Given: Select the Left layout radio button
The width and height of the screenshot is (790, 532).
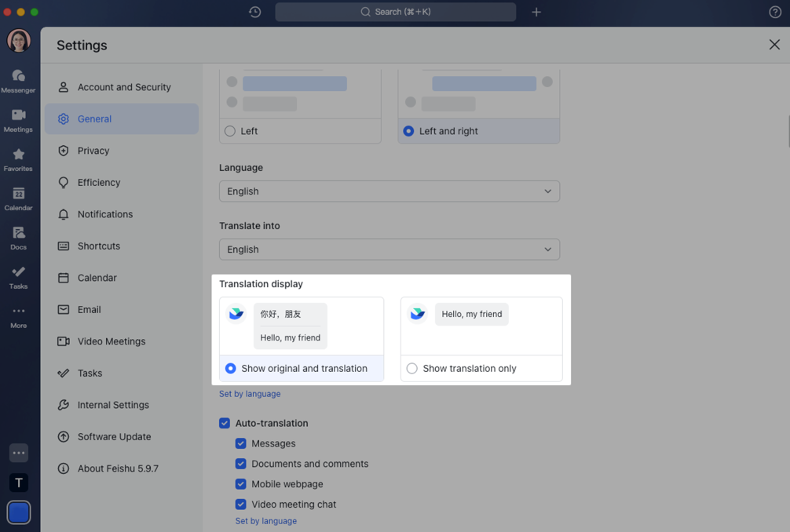Looking at the screenshot, I should 230,131.
